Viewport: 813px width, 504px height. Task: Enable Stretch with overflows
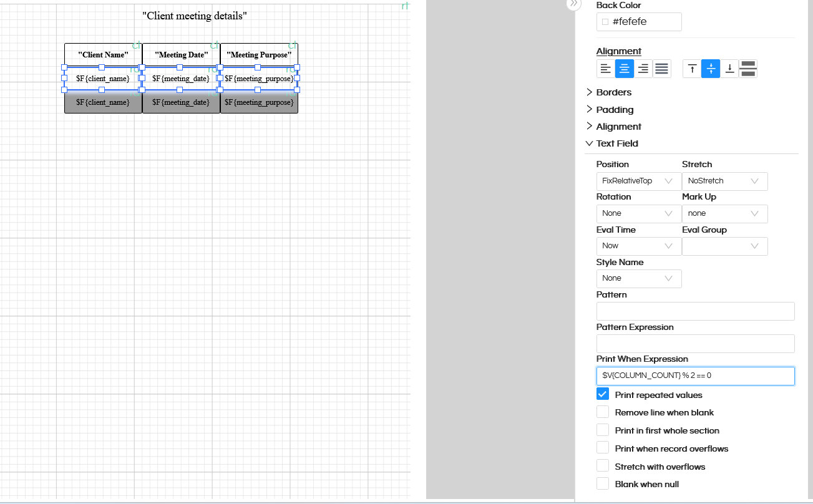pos(602,465)
